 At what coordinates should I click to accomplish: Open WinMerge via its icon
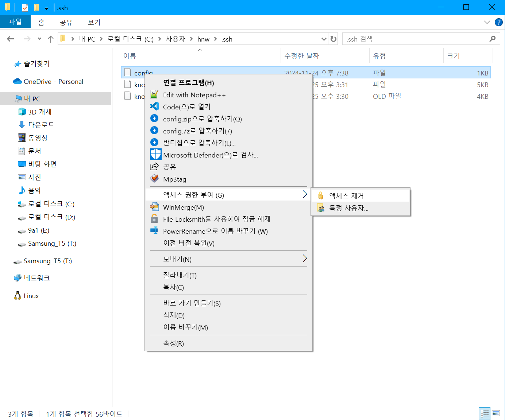point(154,207)
